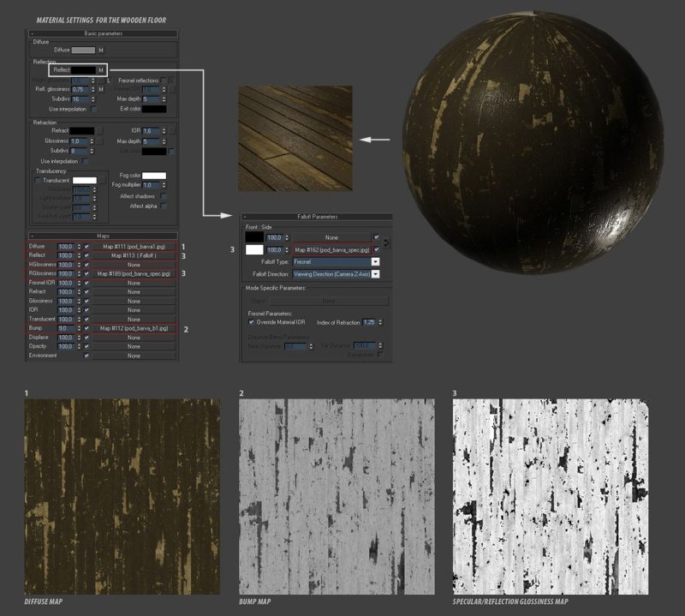Uncheck Override Material IOR in Fresnel Parameters

[x=250, y=321]
